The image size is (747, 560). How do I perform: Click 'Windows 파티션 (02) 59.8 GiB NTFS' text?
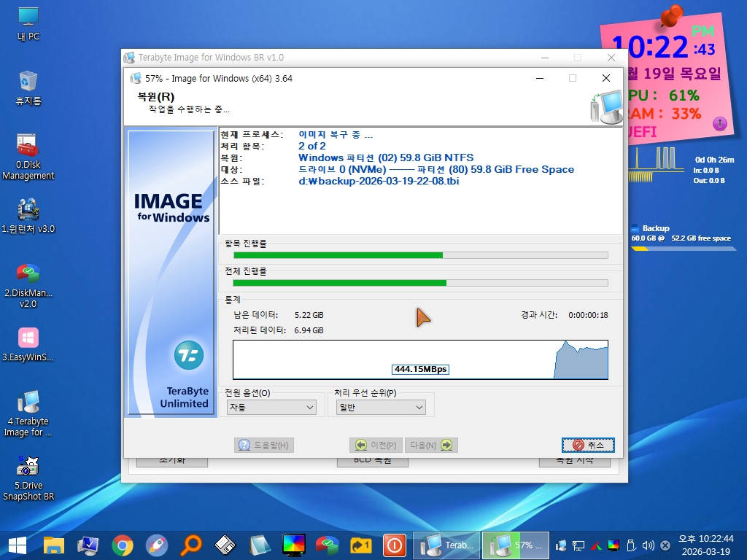tap(386, 157)
